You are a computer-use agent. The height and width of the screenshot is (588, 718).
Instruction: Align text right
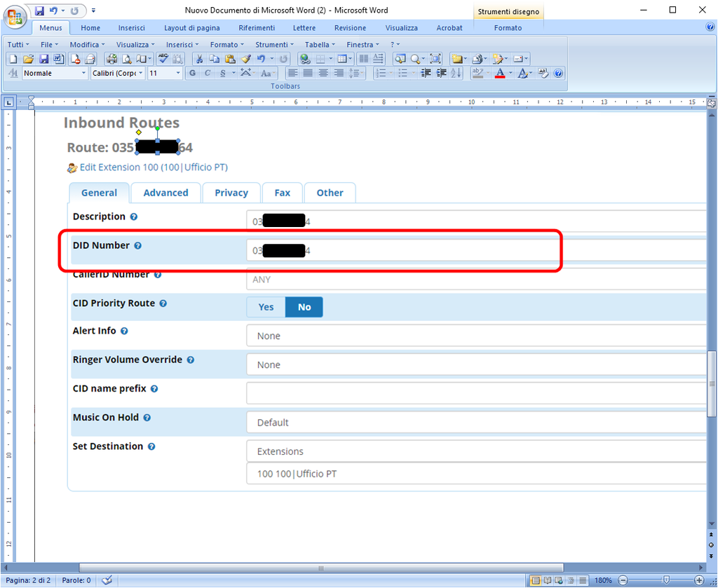[339, 73]
